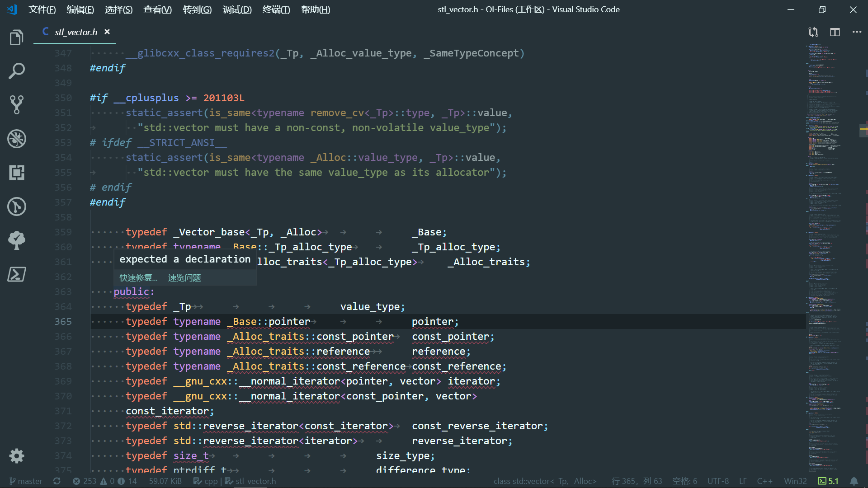The image size is (868, 488).
Task: Click the synchronize changes icon
Action: pos(57,481)
